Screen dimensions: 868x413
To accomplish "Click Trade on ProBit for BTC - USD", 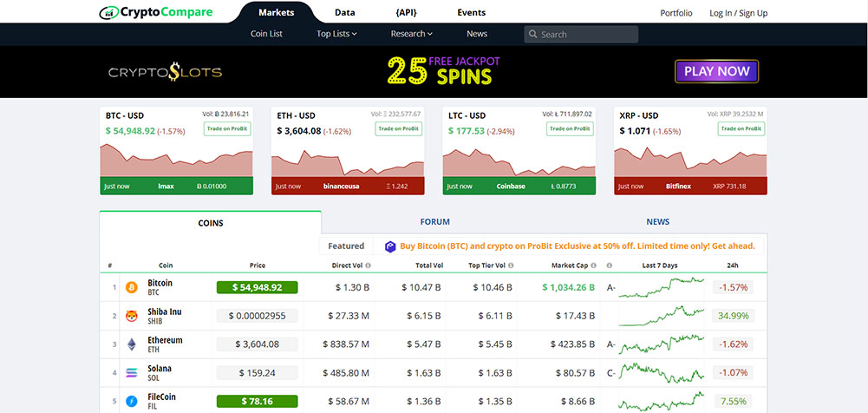I will pyautogui.click(x=227, y=129).
